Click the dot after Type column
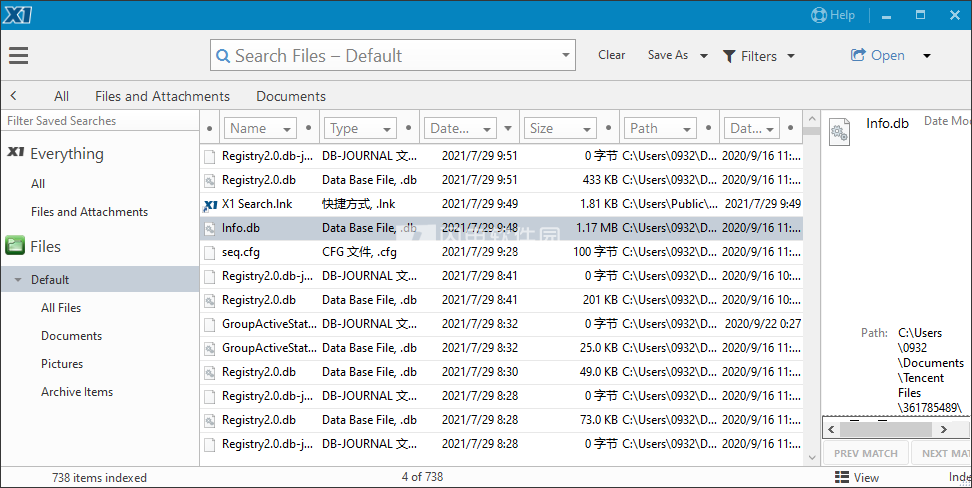This screenshot has width=972, height=488. (409, 128)
